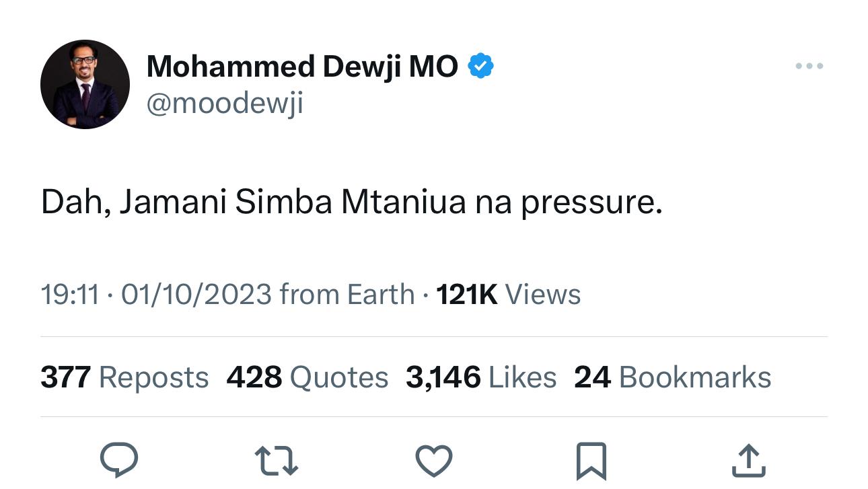The image size is (868, 489).
Task: Click the "from Earth" location label
Action: tap(347, 295)
